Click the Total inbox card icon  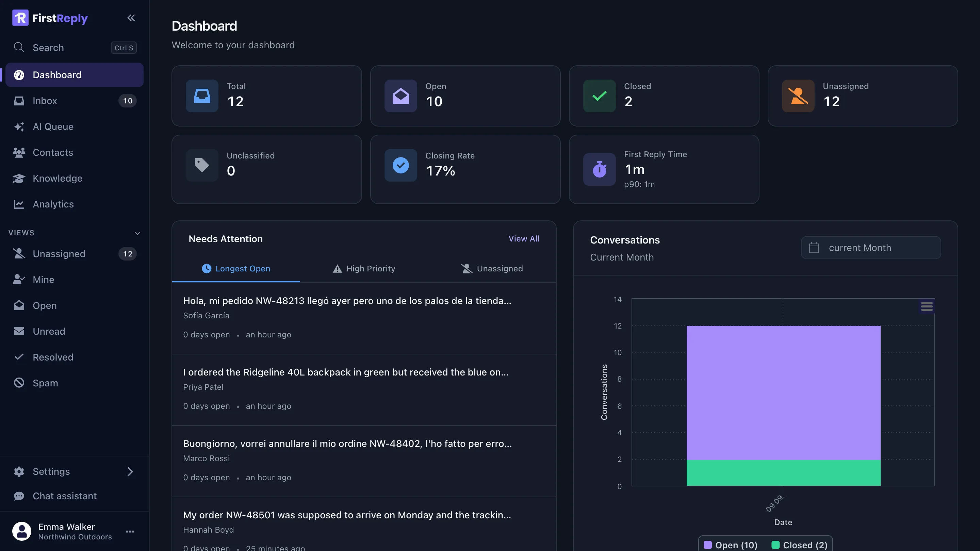pos(202,96)
